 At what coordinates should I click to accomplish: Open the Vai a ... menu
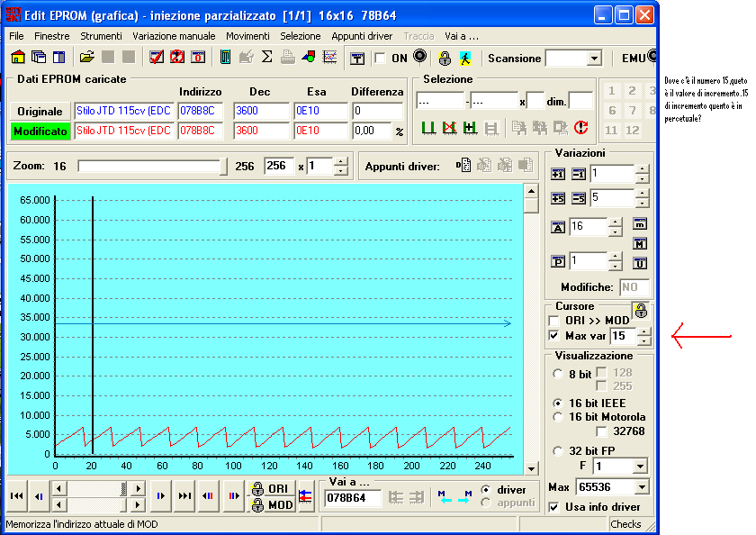(x=462, y=36)
